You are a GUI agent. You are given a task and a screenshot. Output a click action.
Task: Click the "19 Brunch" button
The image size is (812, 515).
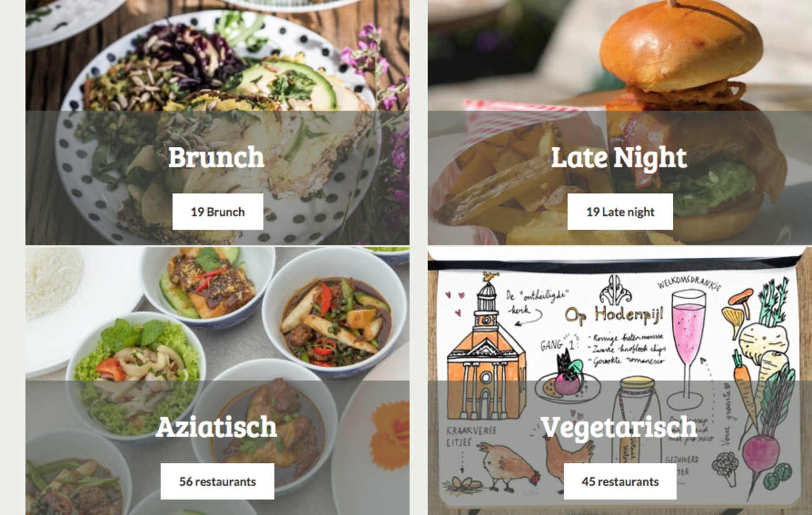pos(217,212)
